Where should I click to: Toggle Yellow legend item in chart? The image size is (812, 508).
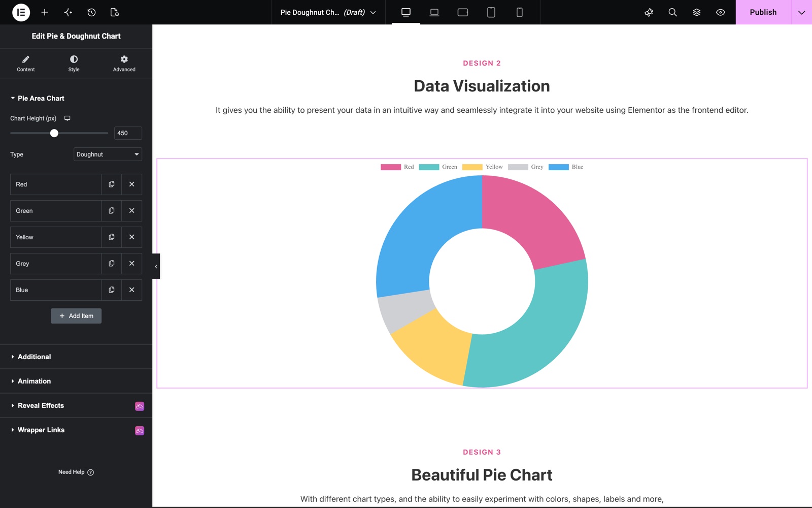tap(482, 167)
